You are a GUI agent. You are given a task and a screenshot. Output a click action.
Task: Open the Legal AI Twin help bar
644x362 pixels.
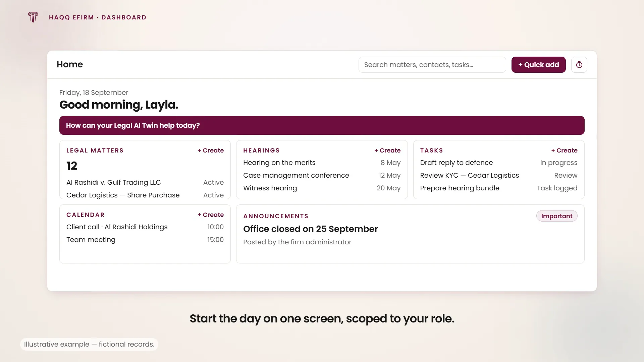coord(322,125)
